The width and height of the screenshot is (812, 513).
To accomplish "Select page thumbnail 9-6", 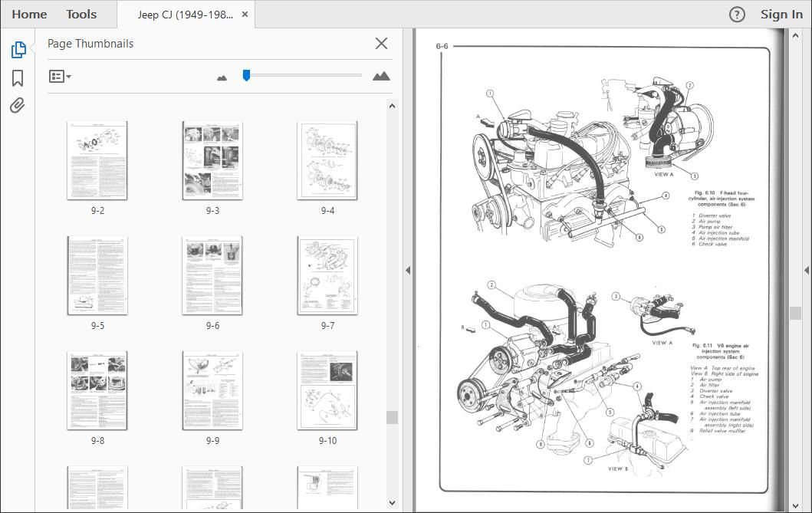I will 212,275.
